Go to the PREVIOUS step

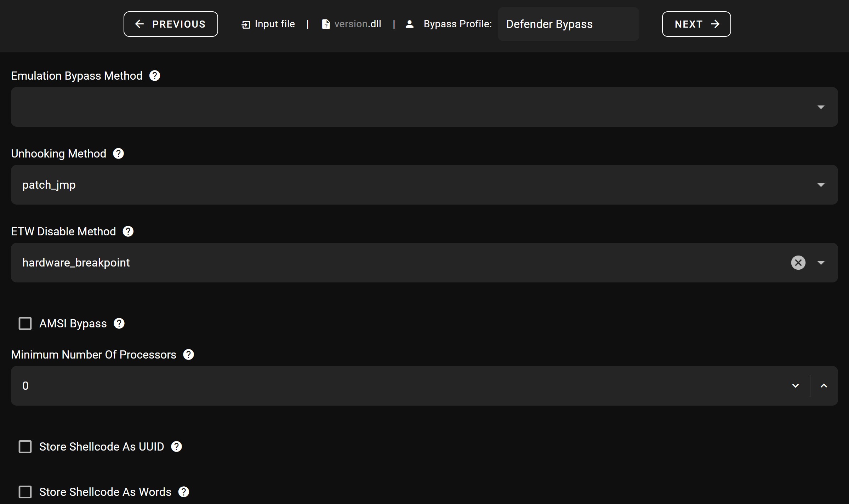[171, 24]
